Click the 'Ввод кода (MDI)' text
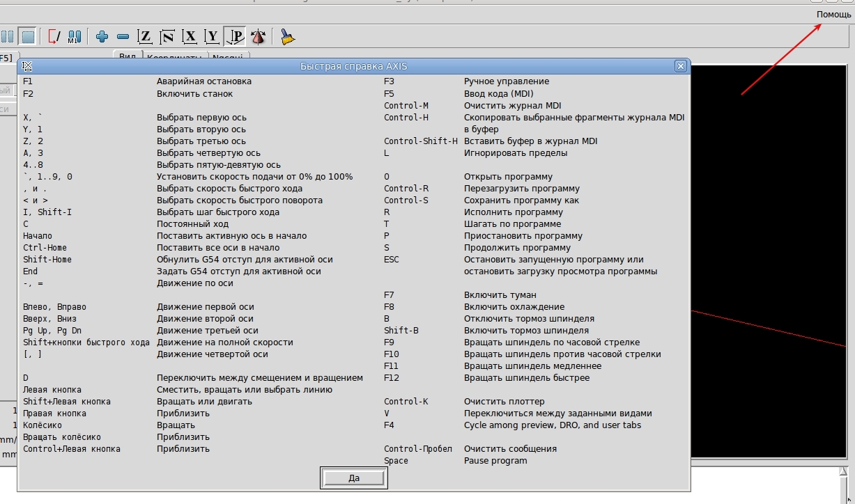Image resolution: width=855 pixels, height=504 pixels. pyautogui.click(x=499, y=93)
